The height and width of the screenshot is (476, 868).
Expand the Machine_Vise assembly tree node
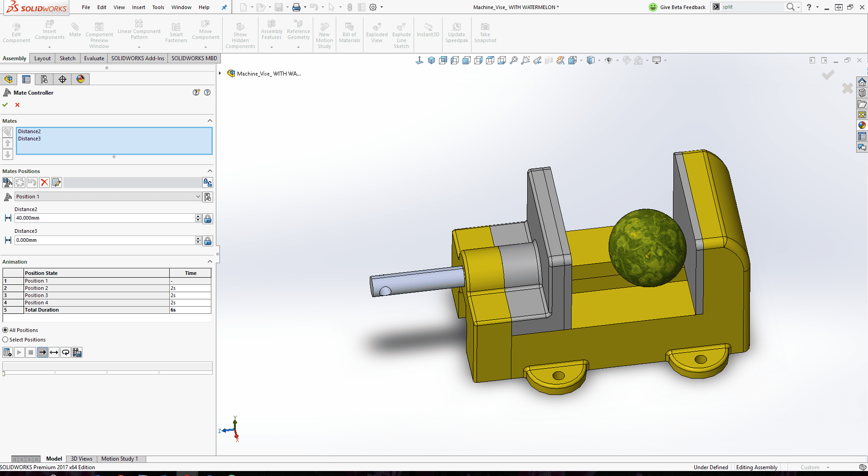[x=220, y=73]
